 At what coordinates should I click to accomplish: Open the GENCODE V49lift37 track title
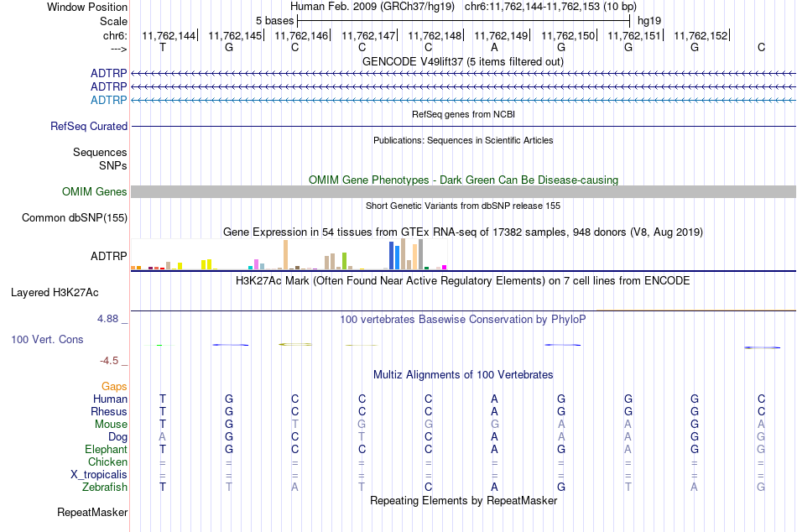tap(463, 61)
